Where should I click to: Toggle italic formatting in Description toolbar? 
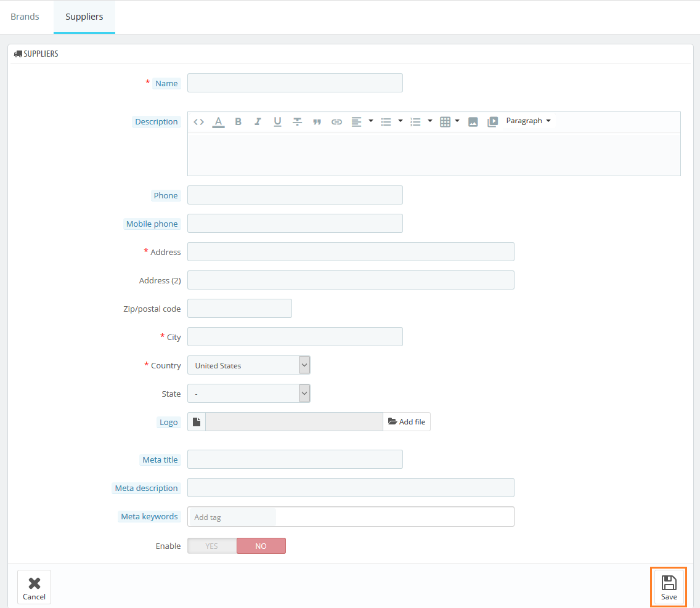(258, 122)
